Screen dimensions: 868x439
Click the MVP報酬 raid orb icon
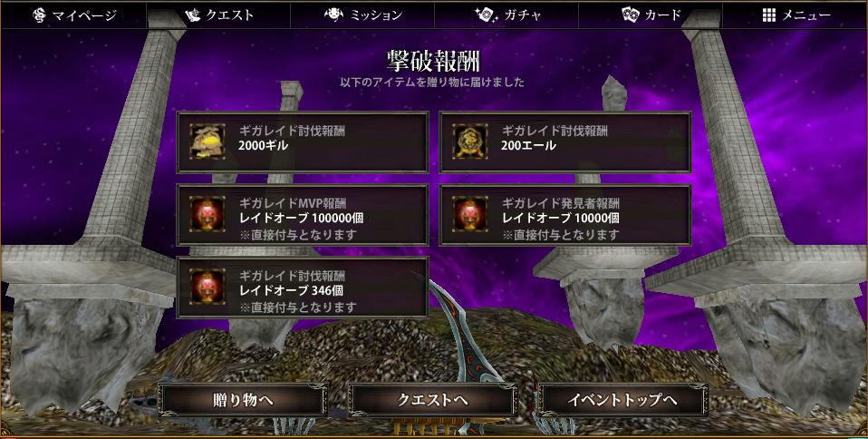tap(207, 214)
